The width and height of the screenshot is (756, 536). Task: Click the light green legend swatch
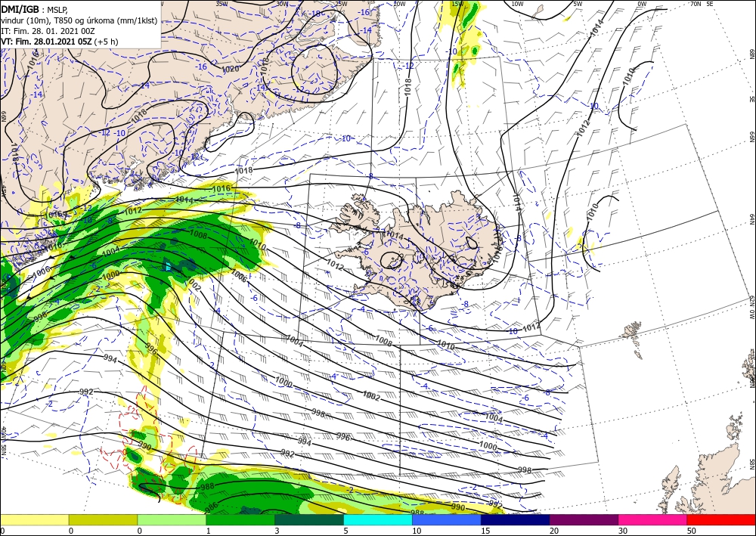172,519
